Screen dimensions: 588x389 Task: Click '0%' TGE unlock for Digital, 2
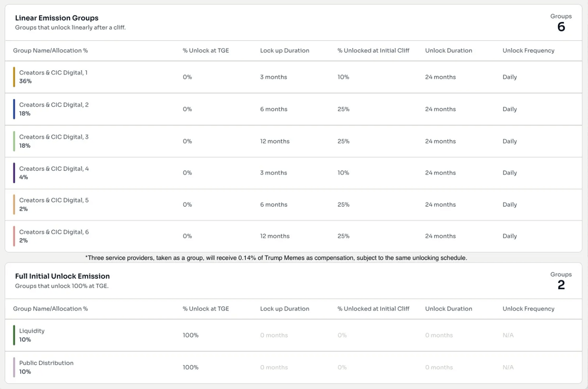(x=187, y=109)
